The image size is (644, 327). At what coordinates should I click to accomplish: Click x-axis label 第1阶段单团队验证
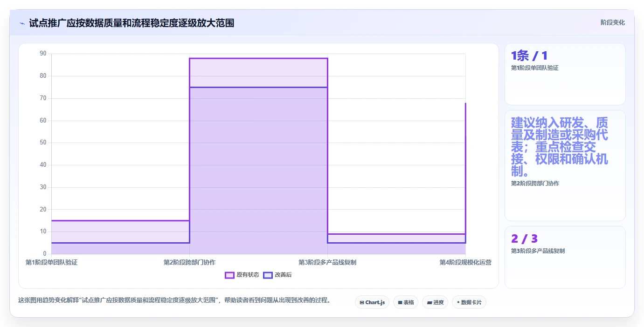pos(51,262)
